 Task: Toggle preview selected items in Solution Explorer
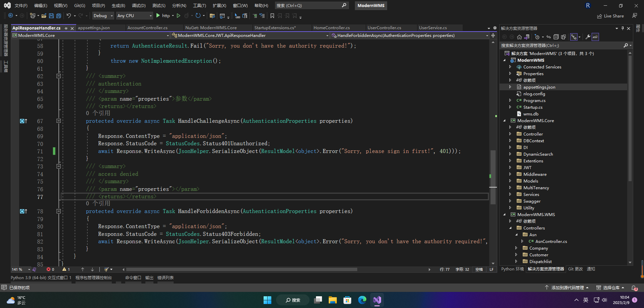click(595, 37)
